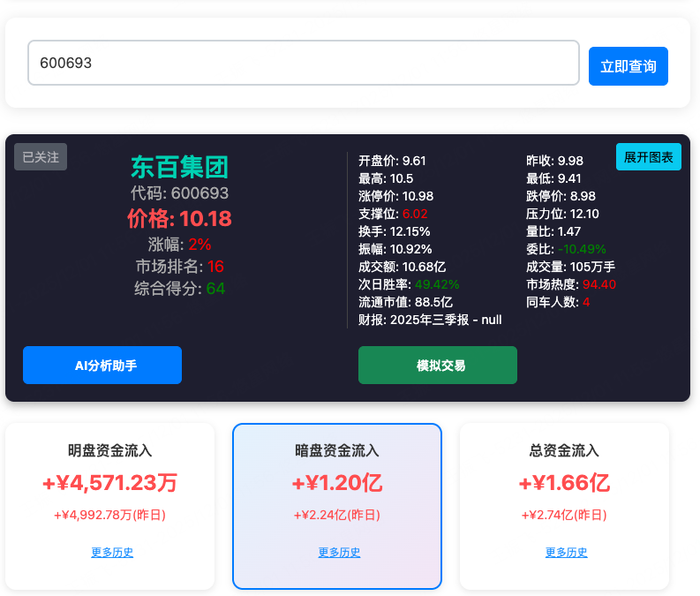700x596 pixels.
Task: Click the 跌停价: 8.98 entry
Action: pos(561,196)
